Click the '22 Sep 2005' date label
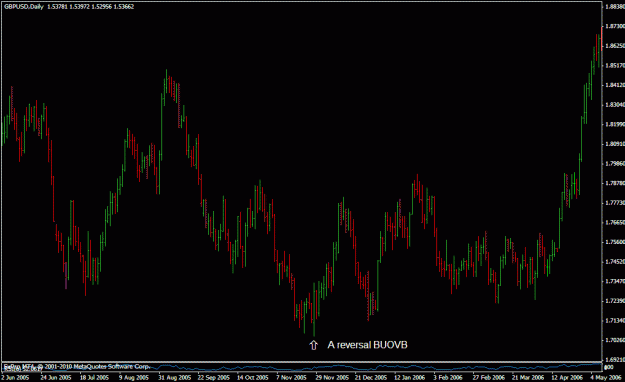The height and width of the screenshot is (382, 625). [214, 377]
